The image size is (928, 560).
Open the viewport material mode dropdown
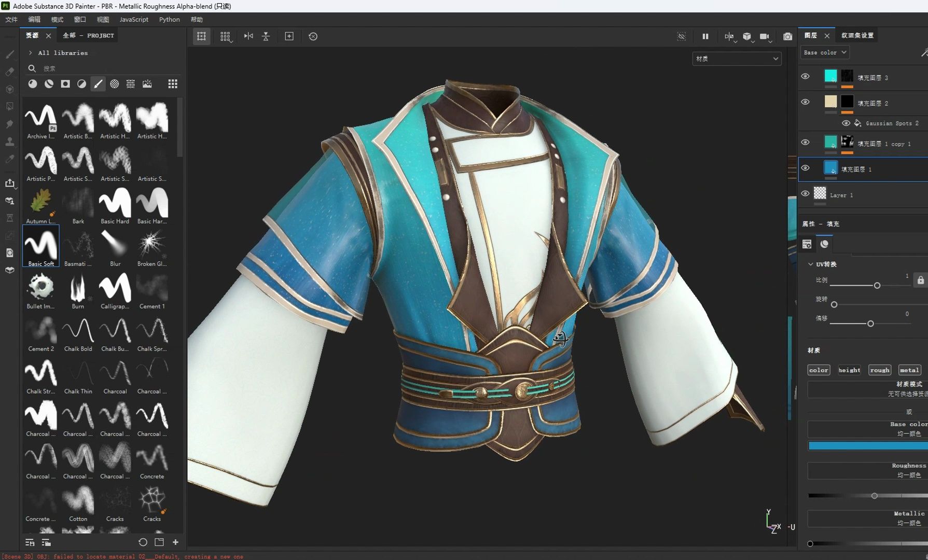(x=737, y=59)
